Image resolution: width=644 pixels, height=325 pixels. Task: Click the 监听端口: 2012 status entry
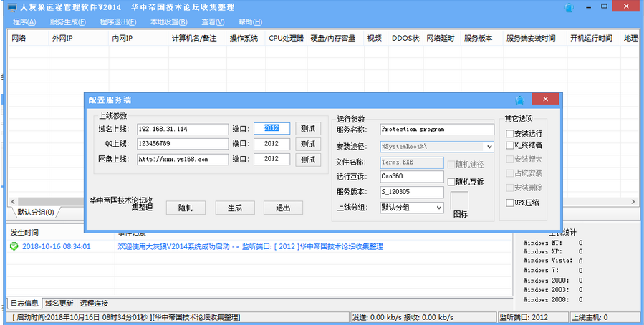534,317
